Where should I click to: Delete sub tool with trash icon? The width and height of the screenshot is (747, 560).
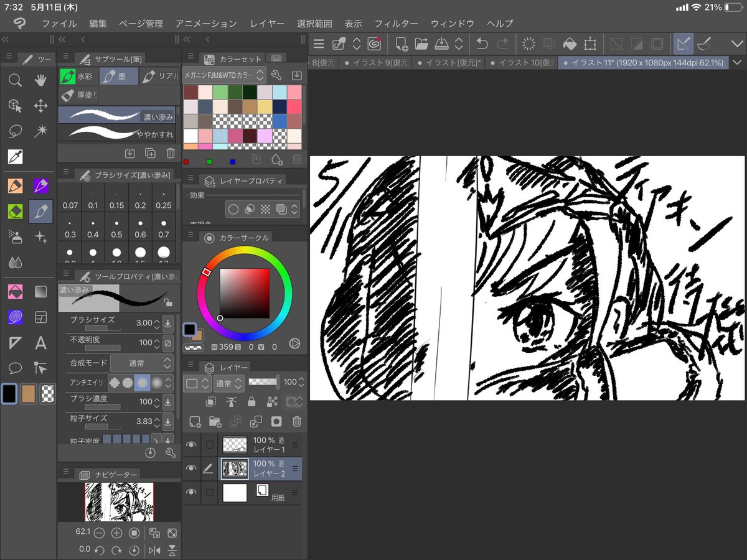(x=171, y=153)
